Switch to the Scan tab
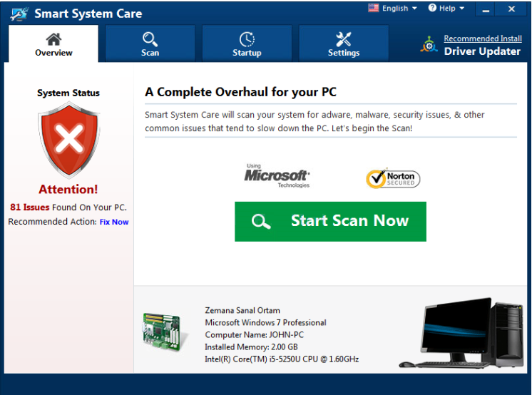Image resolution: width=532 pixels, height=395 pixels. coord(150,43)
